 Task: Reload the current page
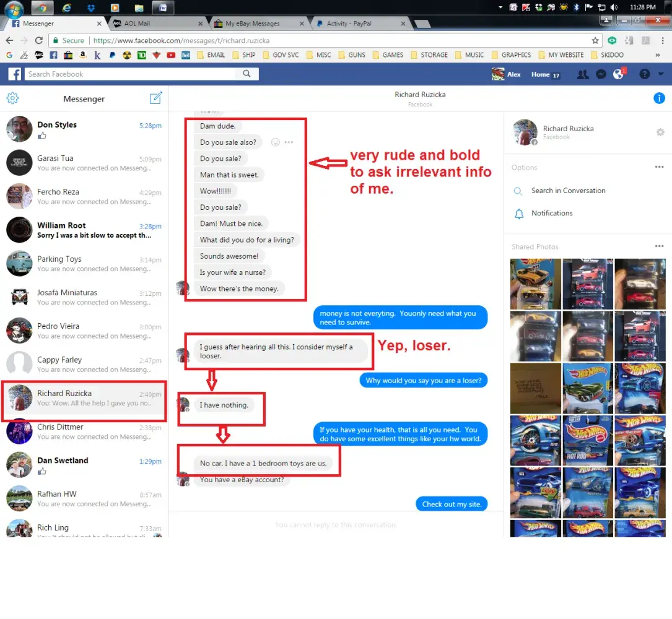[x=38, y=40]
